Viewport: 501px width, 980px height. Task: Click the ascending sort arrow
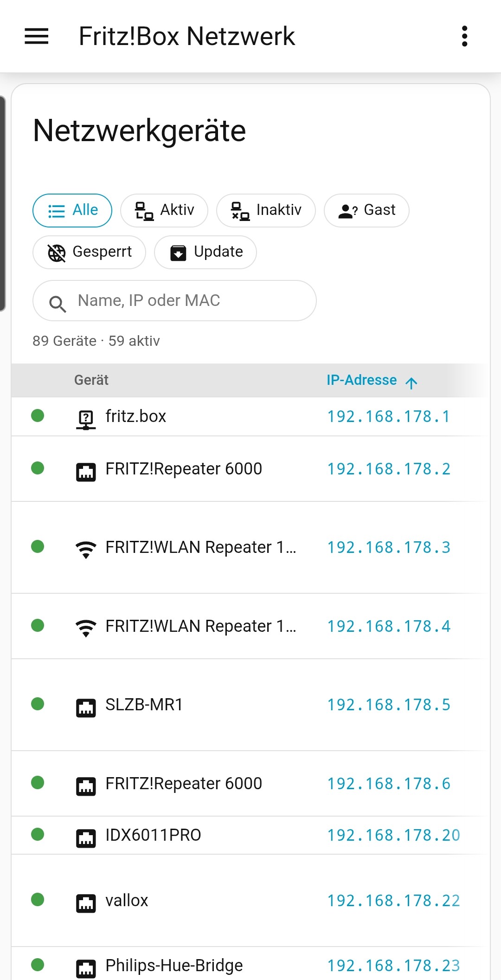pyautogui.click(x=411, y=383)
